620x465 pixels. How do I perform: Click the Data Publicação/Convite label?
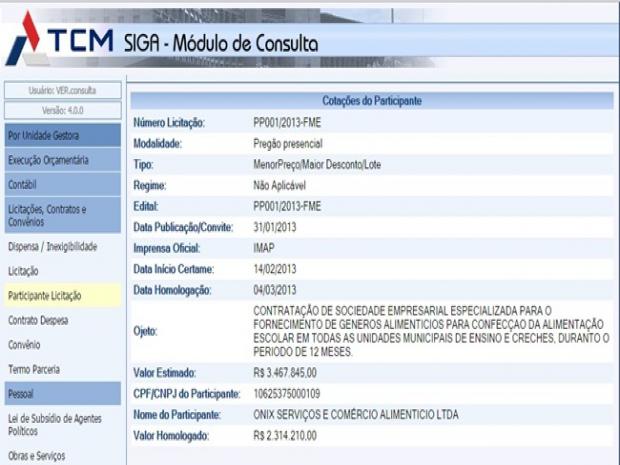coord(183,227)
